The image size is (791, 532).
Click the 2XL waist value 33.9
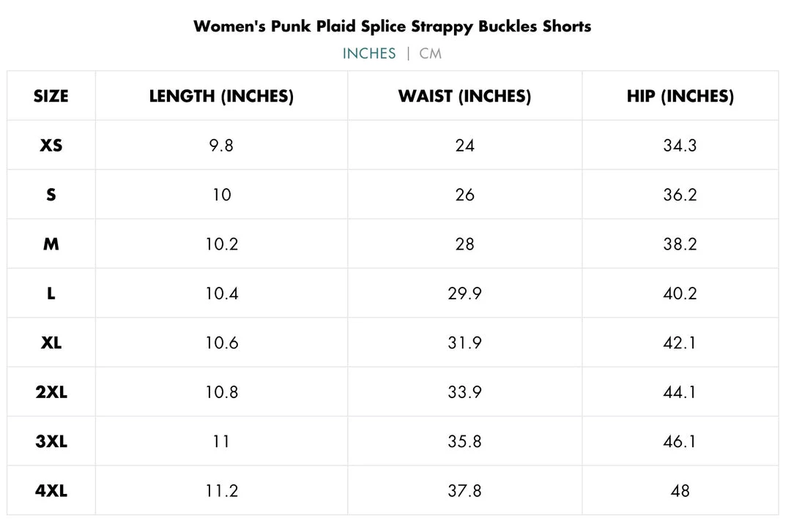464,392
